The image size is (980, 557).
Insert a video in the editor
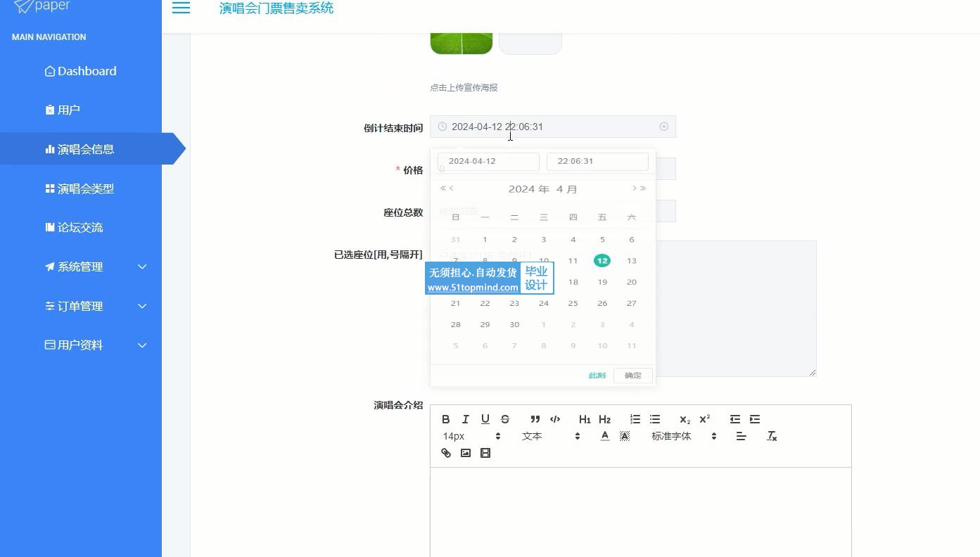(485, 453)
